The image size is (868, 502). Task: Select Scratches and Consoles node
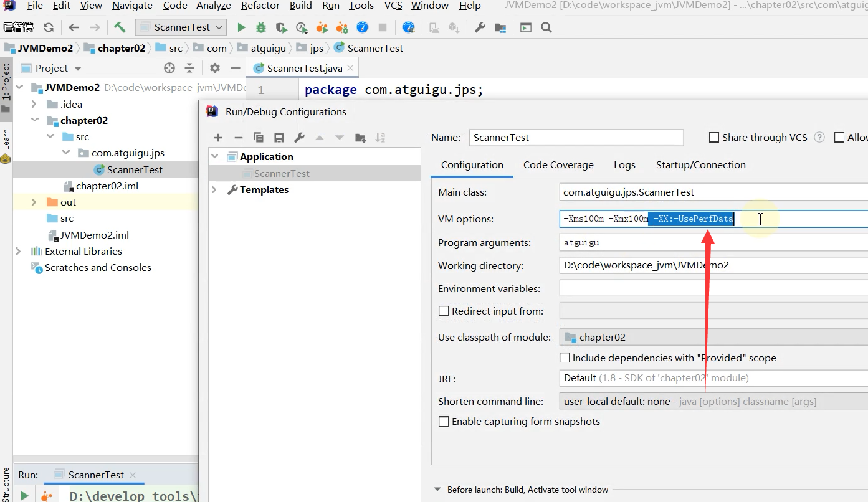[x=98, y=267]
